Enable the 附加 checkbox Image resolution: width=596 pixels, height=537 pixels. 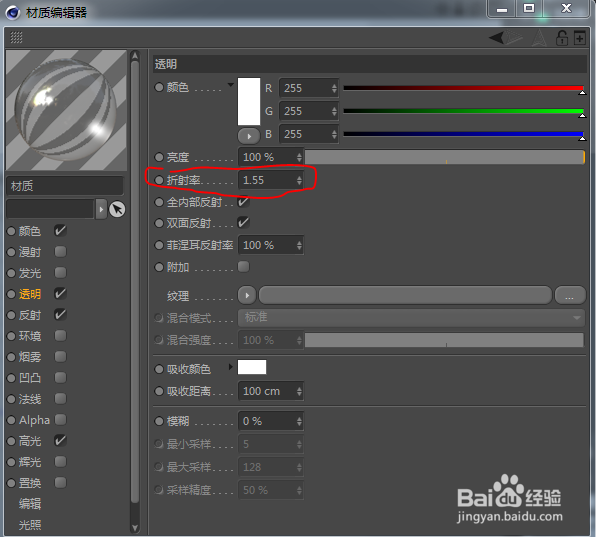coord(243,267)
